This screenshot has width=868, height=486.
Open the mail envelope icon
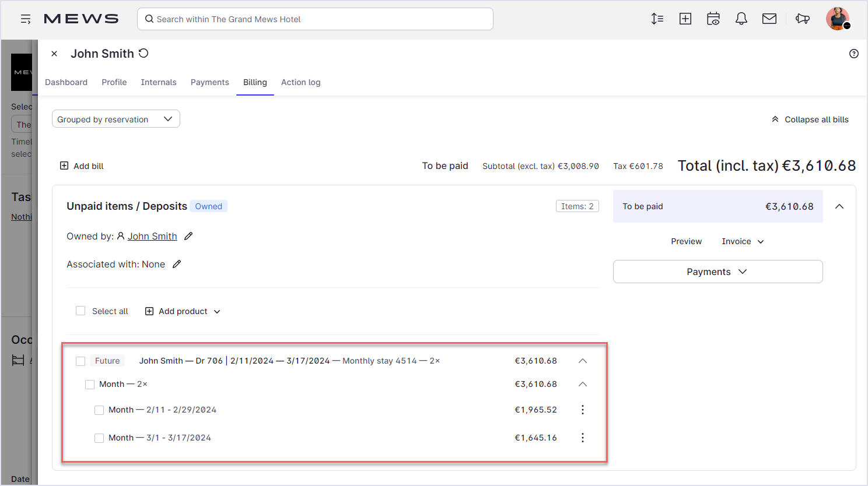click(769, 19)
